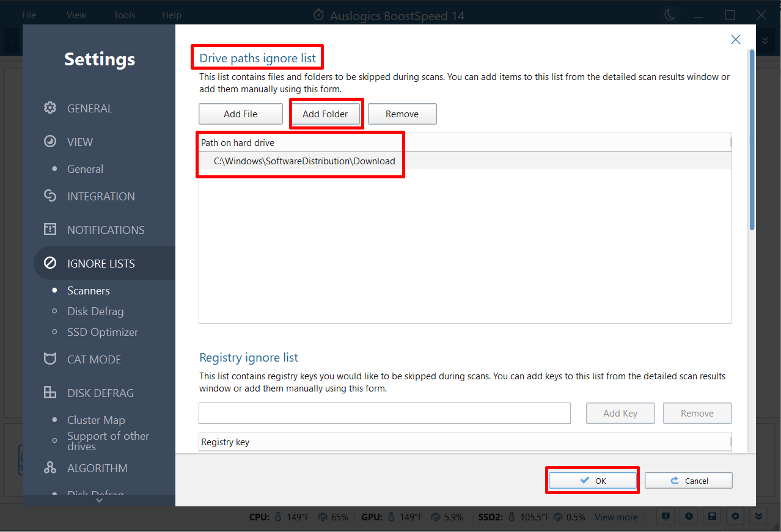The height and width of the screenshot is (532, 781).
Task: Open CAT MODE settings
Action: click(94, 359)
